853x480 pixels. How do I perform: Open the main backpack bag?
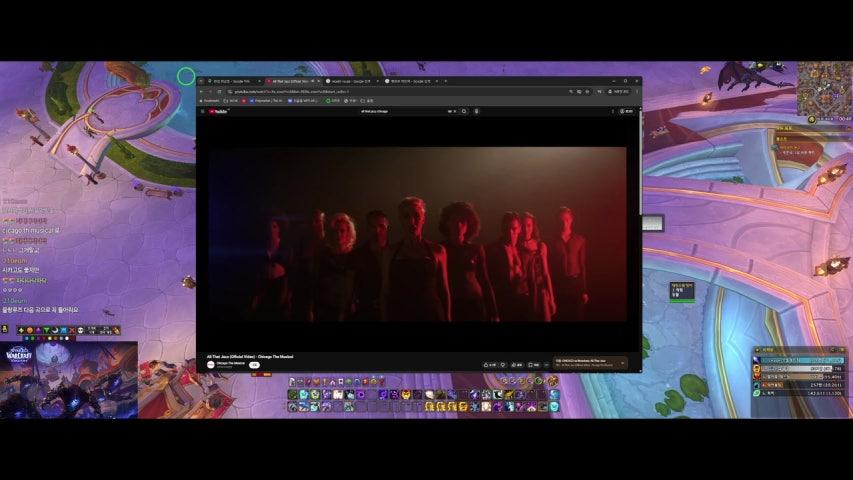(x=553, y=380)
